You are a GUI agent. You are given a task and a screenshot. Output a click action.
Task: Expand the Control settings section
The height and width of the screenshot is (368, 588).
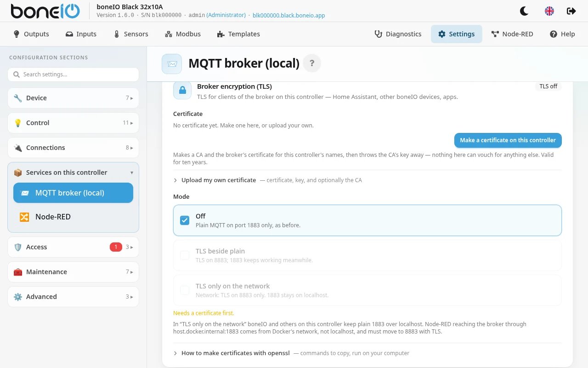(x=73, y=123)
